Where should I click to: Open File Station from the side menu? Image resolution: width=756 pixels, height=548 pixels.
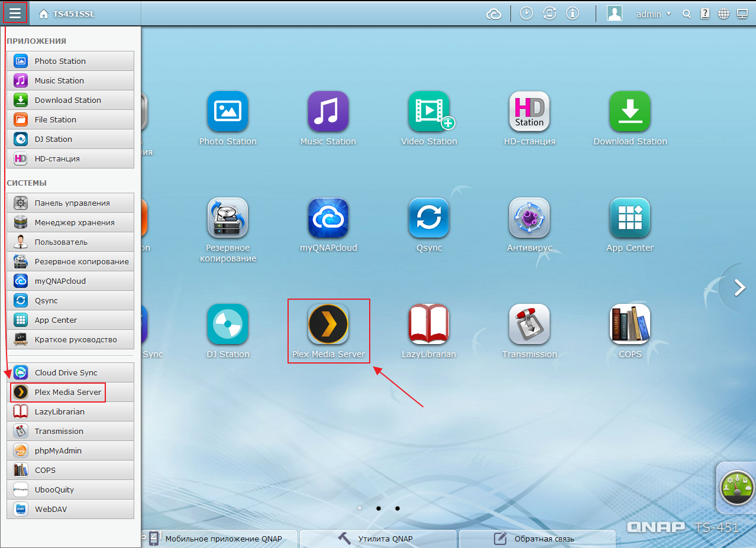[x=70, y=119]
